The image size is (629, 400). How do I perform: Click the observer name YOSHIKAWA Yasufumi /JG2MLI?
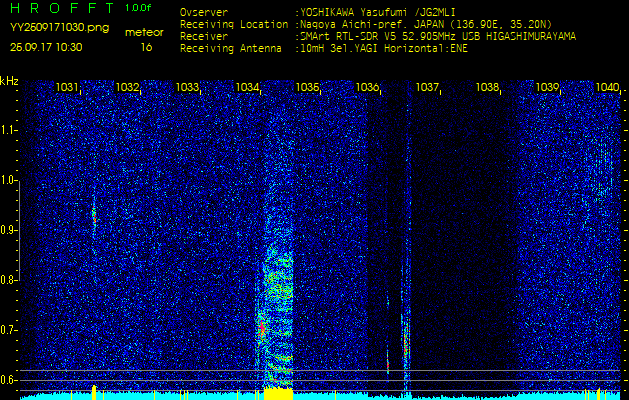377,12
